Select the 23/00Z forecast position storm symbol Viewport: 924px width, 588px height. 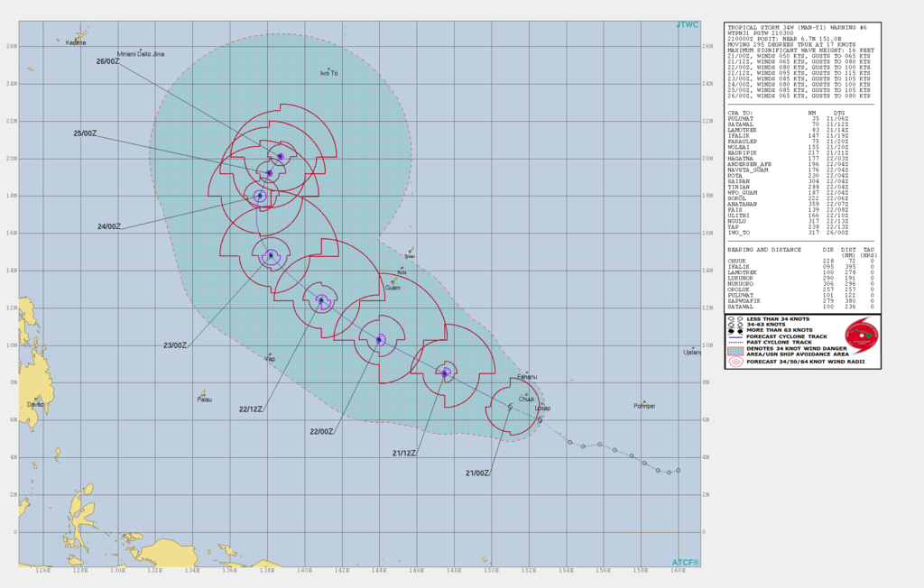(x=271, y=256)
